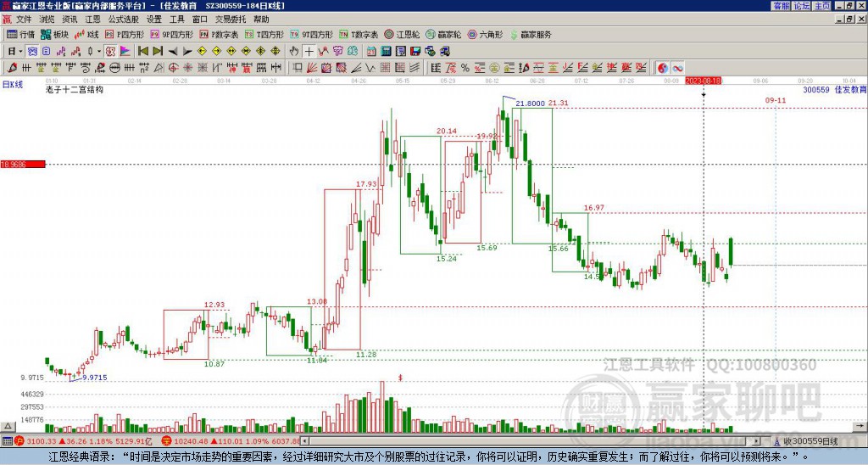Open the 江恩 menu
Screen dimensions: 868x465
click(93, 20)
